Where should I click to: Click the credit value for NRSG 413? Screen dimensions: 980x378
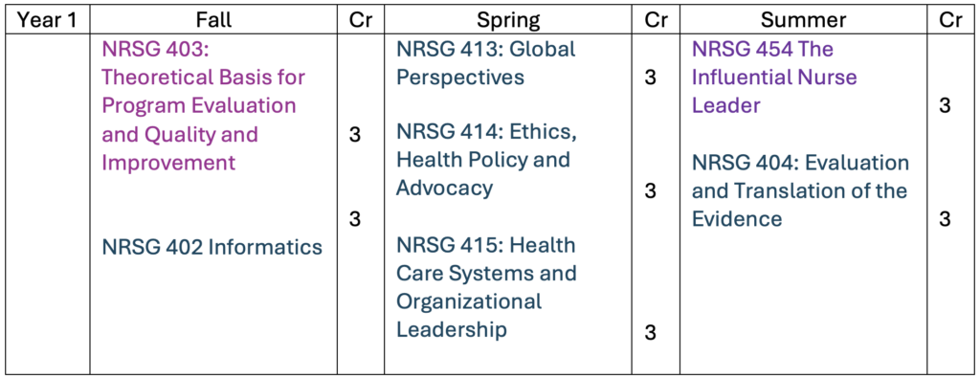click(651, 78)
